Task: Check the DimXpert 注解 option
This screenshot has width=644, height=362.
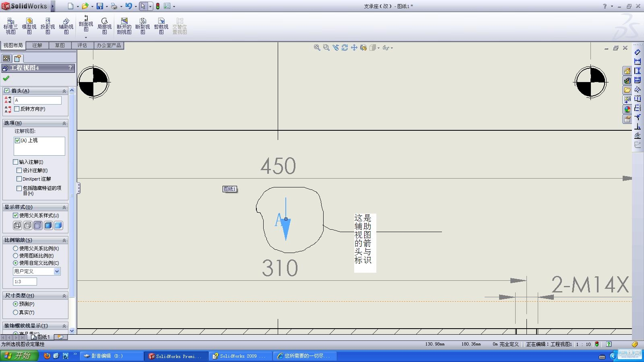Action: pyautogui.click(x=19, y=179)
